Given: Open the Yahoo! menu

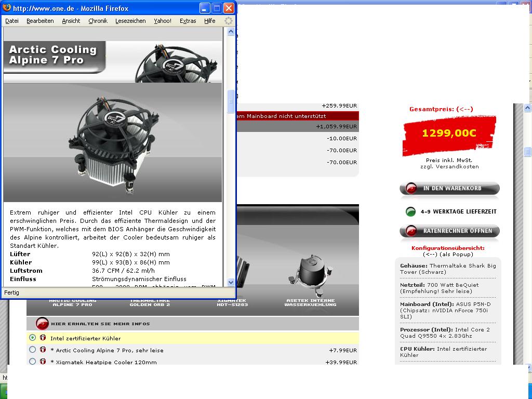Looking at the screenshot, I should point(163,21).
